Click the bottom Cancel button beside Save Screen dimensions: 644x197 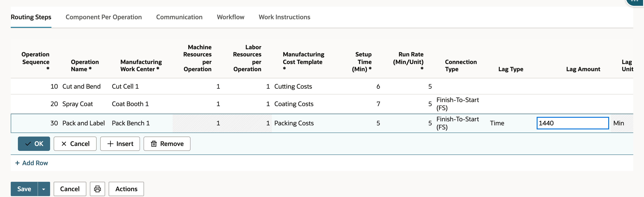[x=70, y=189]
